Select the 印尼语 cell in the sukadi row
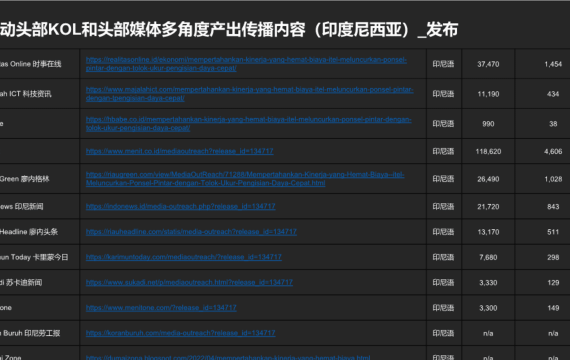 click(443, 283)
